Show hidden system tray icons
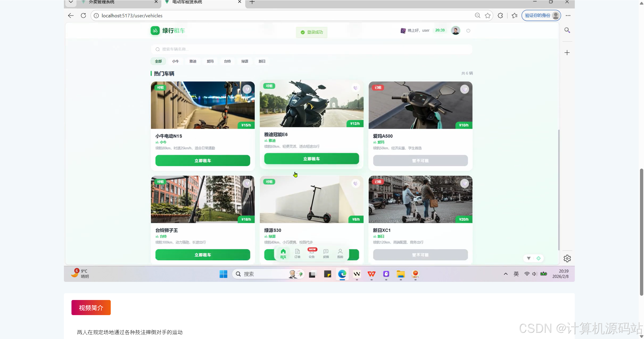The image size is (644, 339). [505, 274]
